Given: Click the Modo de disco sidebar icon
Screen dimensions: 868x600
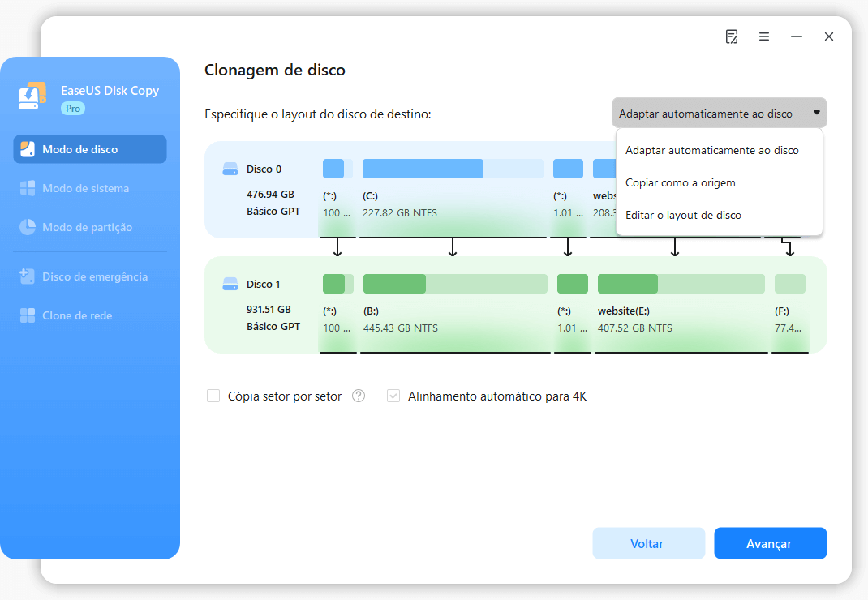Looking at the screenshot, I should (x=28, y=149).
